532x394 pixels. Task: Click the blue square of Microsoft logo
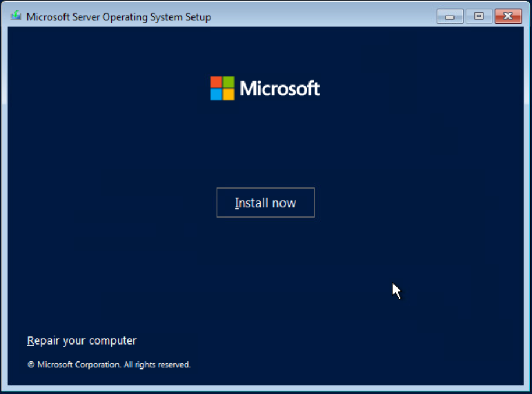click(216, 94)
